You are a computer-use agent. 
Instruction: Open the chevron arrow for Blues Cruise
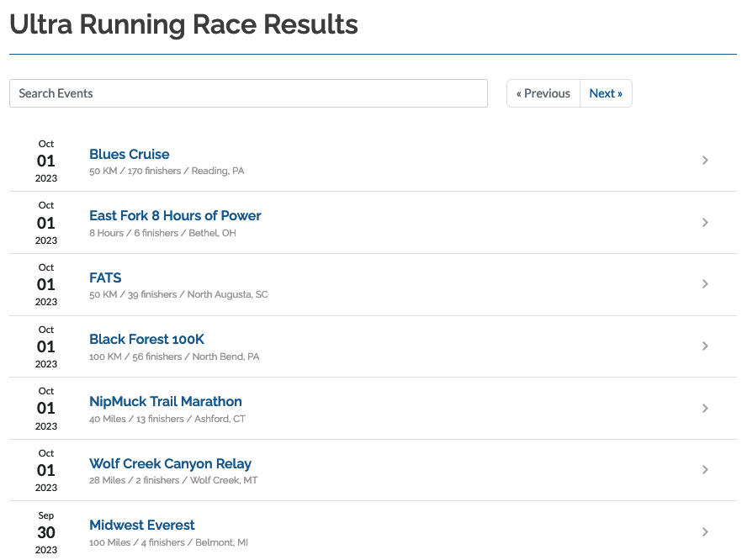(705, 161)
